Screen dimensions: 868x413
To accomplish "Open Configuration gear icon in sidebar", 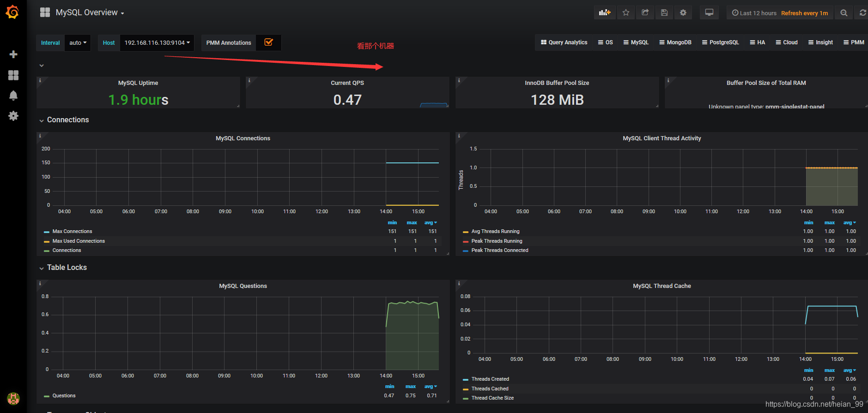I will pyautogui.click(x=13, y=116).
